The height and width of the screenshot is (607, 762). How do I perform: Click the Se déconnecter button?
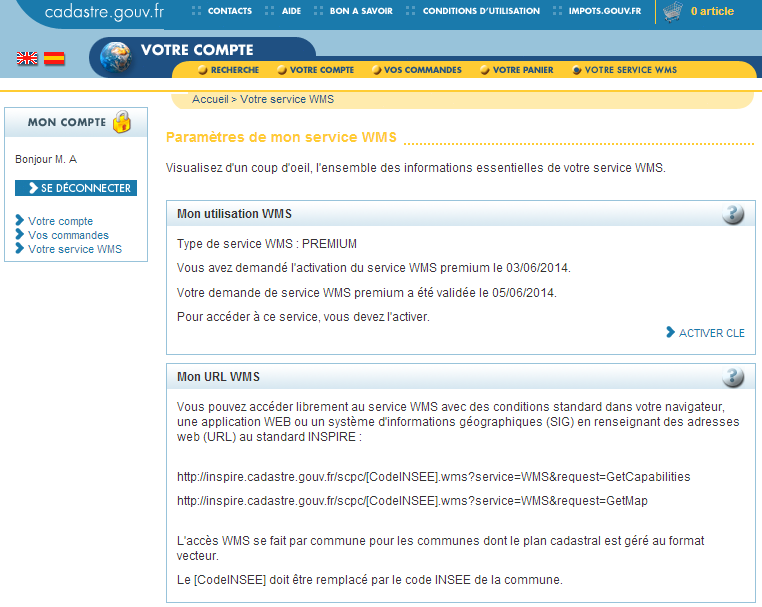point(76,188)
